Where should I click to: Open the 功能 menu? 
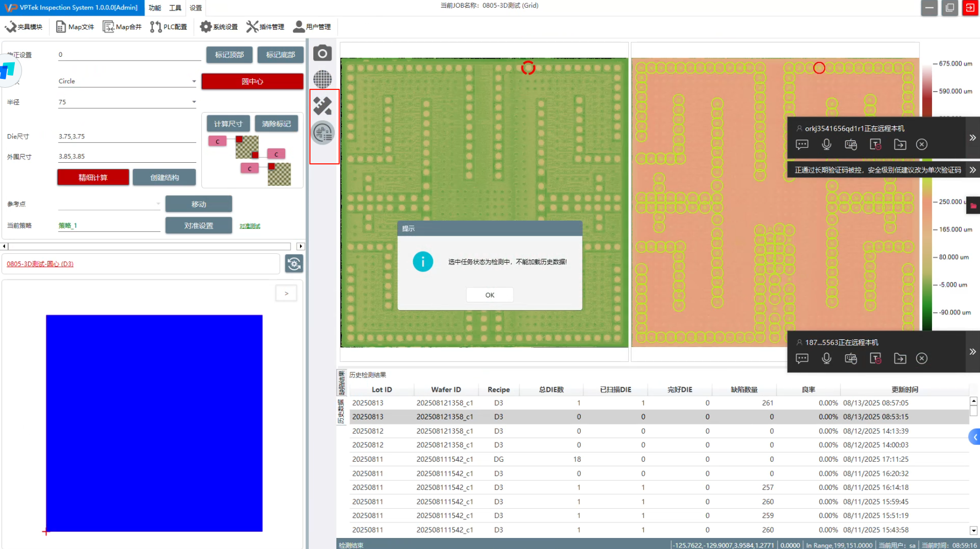pos(155,8)
